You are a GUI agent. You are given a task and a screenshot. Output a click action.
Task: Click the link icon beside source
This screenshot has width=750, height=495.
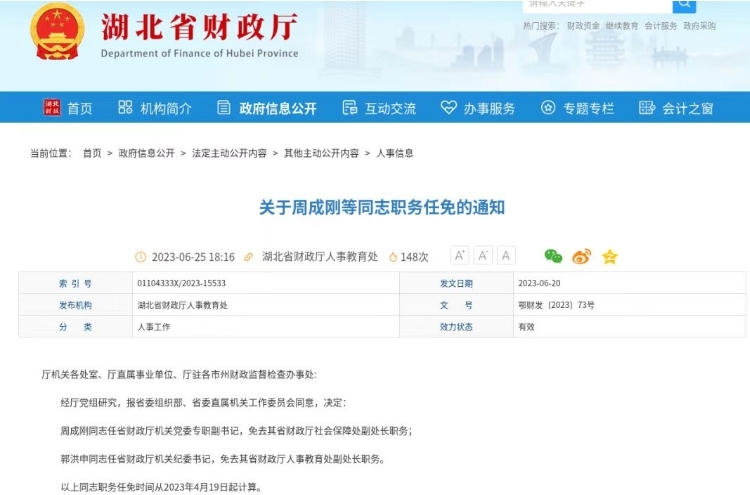[248, 257]
